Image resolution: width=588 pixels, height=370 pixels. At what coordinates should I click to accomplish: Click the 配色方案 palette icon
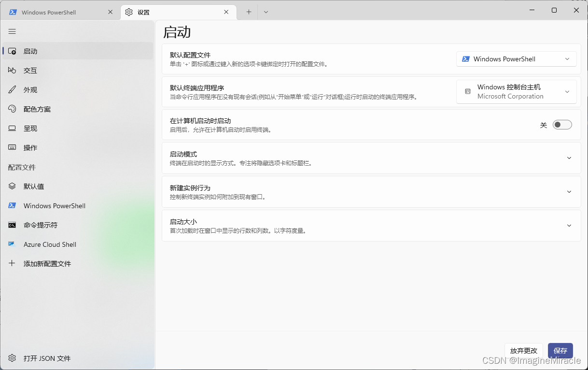[12, 109]
